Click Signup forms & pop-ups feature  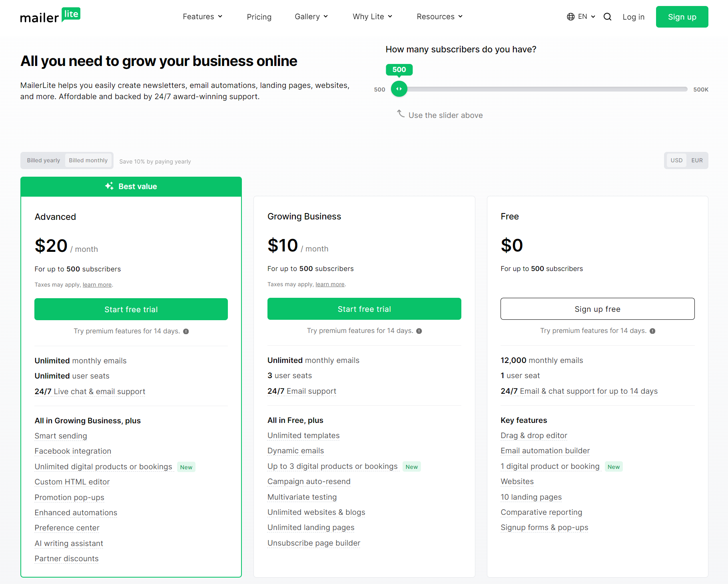[x=544, y=528]
